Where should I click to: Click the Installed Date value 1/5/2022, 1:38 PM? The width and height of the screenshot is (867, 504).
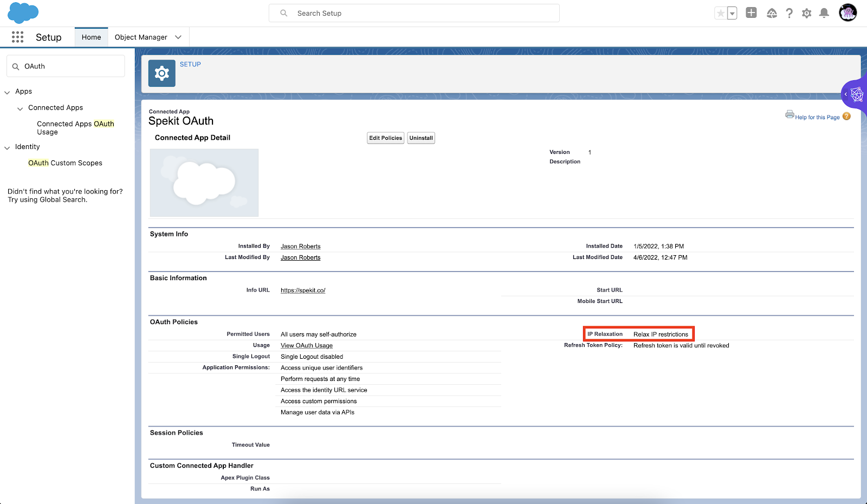[658, 246]
